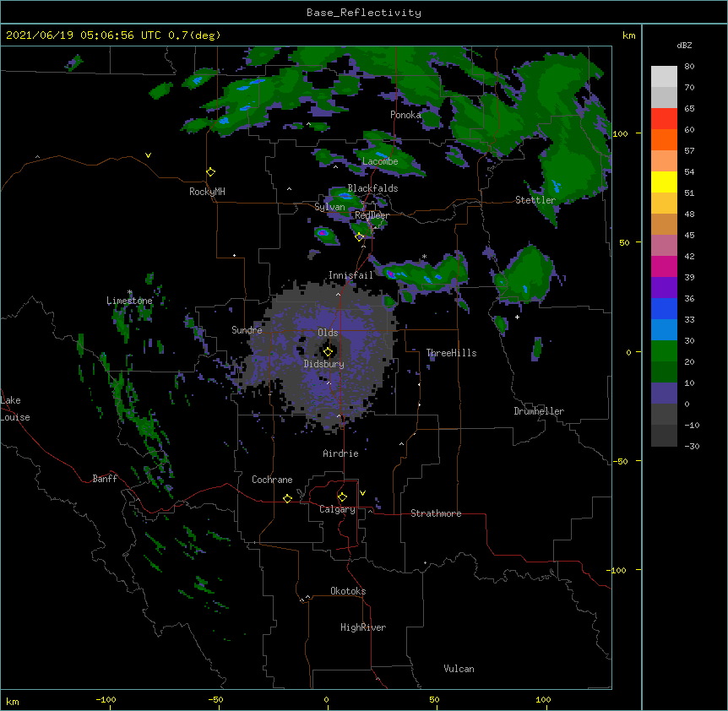Click the Banff label
The width and height of the screenshot is (728, 711).
pyautogui.click(x=105, y=479)
